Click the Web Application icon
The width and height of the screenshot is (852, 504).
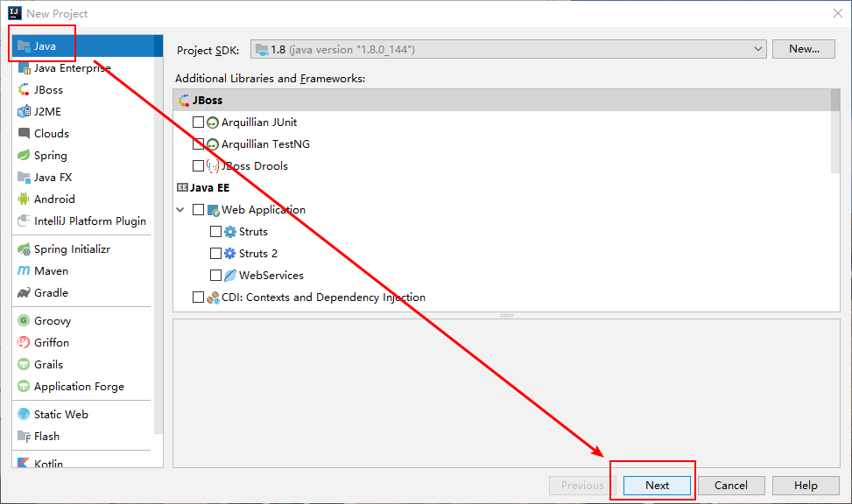pos(213,210)
